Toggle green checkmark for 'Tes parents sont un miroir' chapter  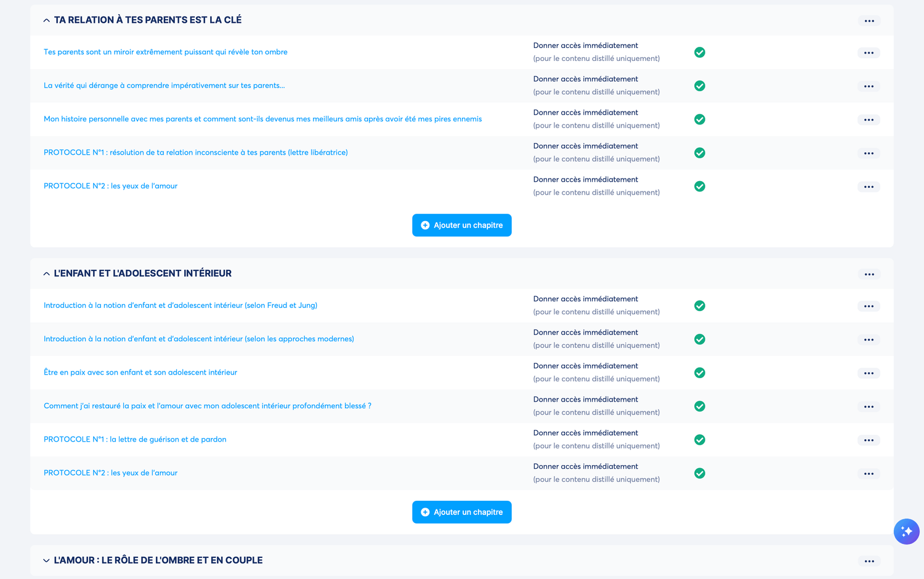pos(700,52)
